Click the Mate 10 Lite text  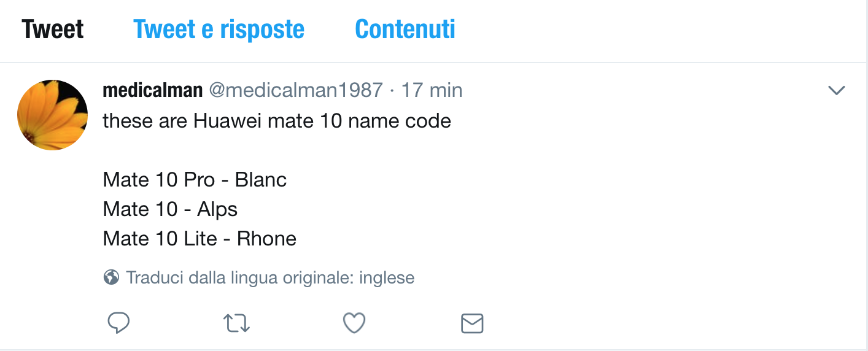[x=158, y=239]
